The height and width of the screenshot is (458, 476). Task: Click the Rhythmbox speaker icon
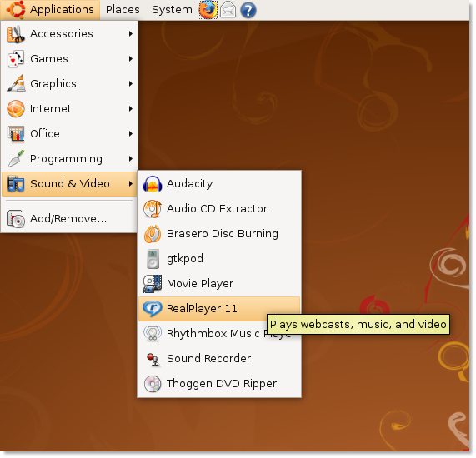153,334
